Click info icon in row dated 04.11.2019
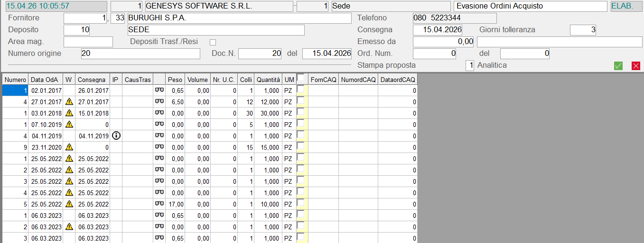Viewport: 644px width, 243px height. point(116,135)
